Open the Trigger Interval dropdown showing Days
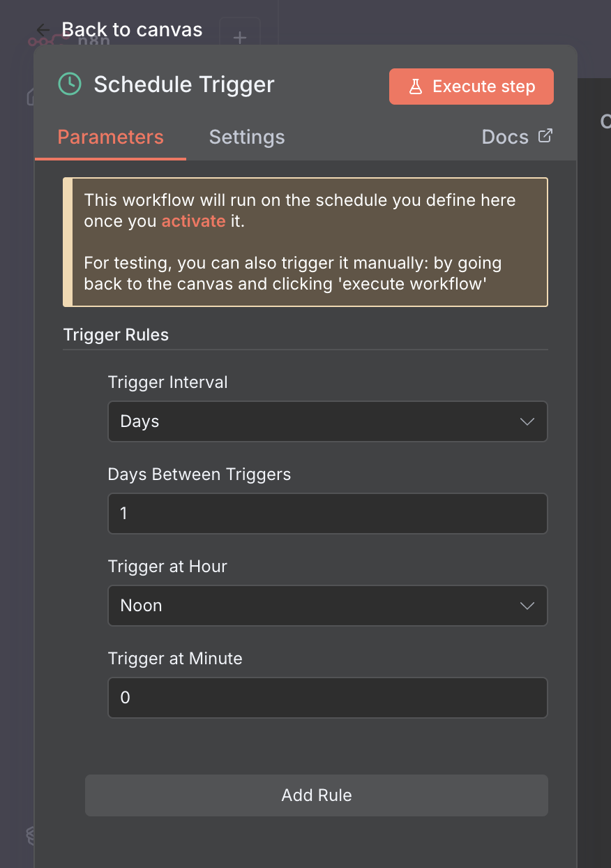The image size is (611, 868). pos(328,421)
